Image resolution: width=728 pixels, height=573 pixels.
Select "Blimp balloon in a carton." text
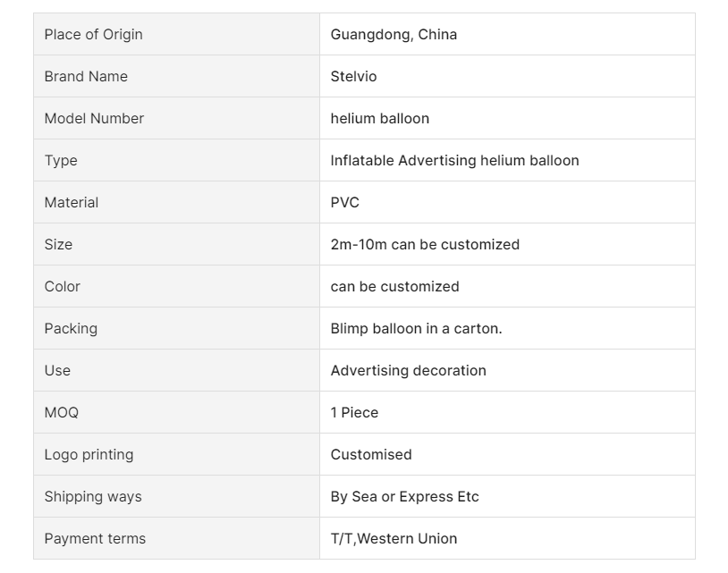416,328
